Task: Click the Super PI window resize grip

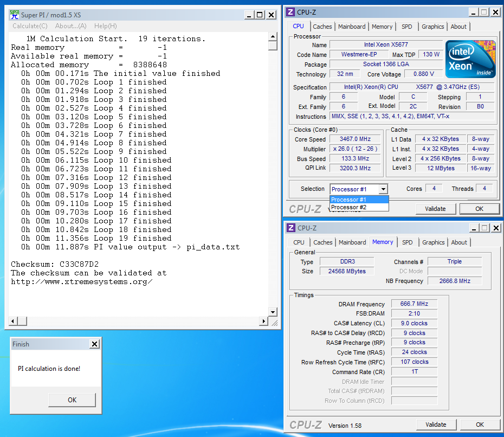Action: coord(274,323)
